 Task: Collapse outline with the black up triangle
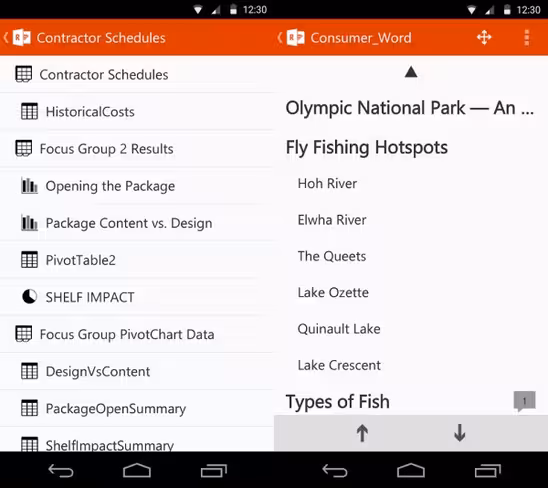(x=411, y=72)
